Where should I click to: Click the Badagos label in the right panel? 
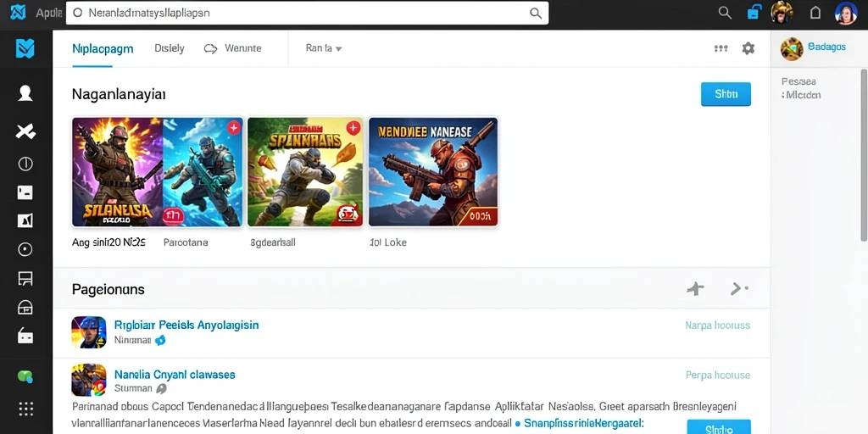pos(826,47)
